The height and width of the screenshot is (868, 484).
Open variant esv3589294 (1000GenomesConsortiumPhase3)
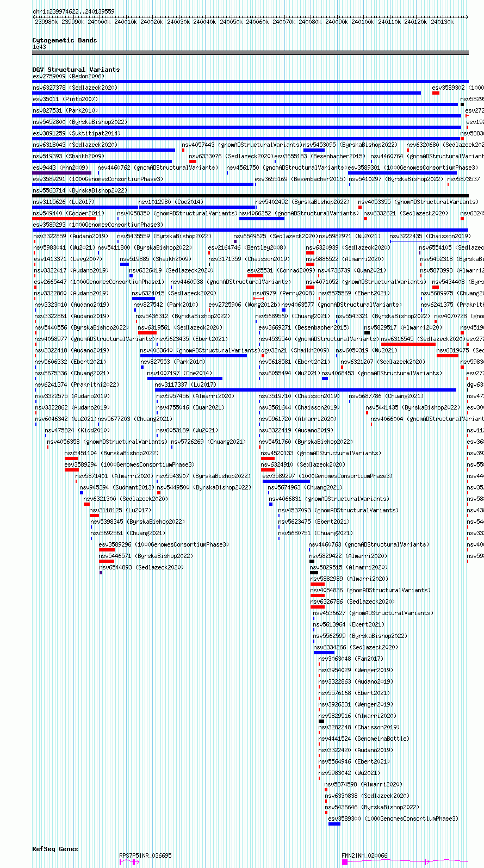(x=72, y=470)
